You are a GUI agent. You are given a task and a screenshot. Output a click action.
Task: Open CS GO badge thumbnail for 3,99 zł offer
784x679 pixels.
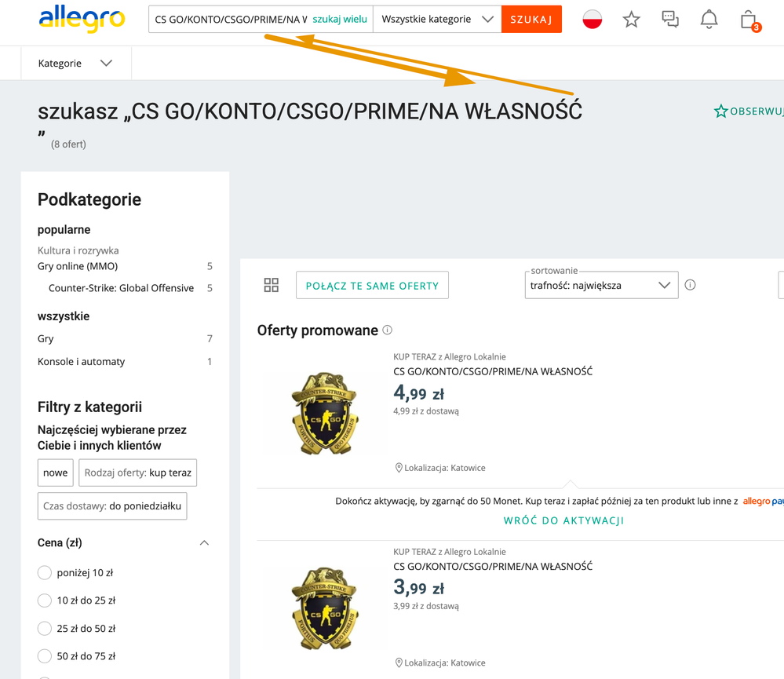325,608
